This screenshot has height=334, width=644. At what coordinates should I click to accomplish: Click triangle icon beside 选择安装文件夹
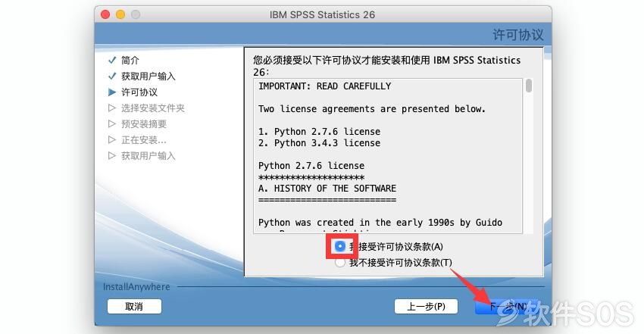tap(111, 108)
